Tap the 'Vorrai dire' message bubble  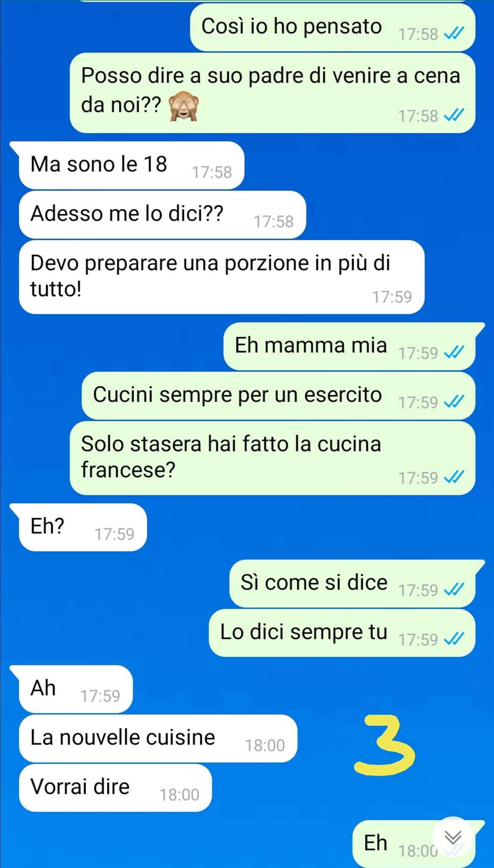pyautogui.click(x=115, y=788)
